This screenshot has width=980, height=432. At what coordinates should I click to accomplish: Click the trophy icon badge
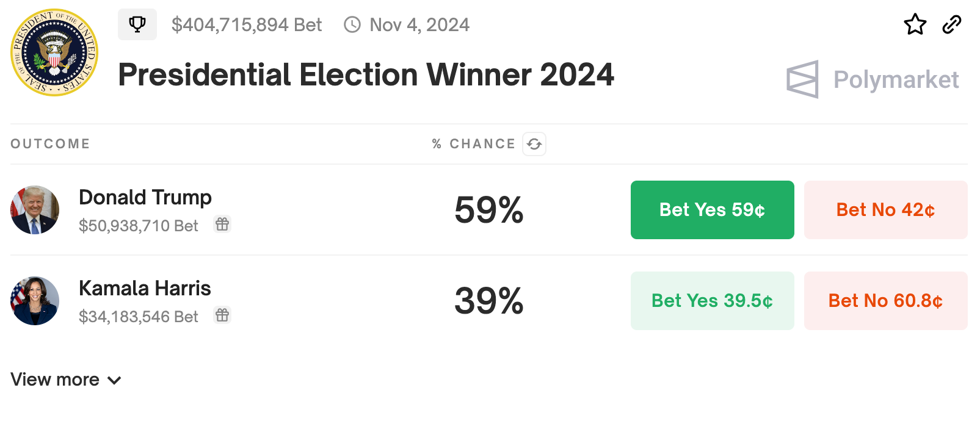137,24
